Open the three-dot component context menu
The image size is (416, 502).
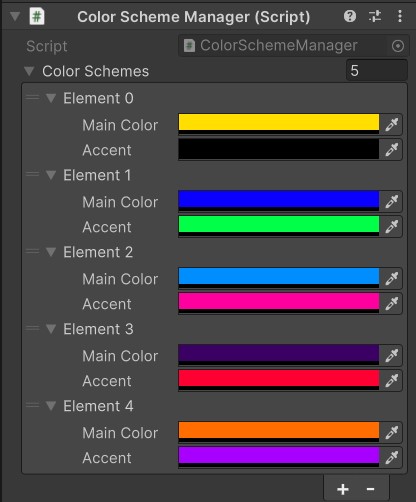pos(400,16)
